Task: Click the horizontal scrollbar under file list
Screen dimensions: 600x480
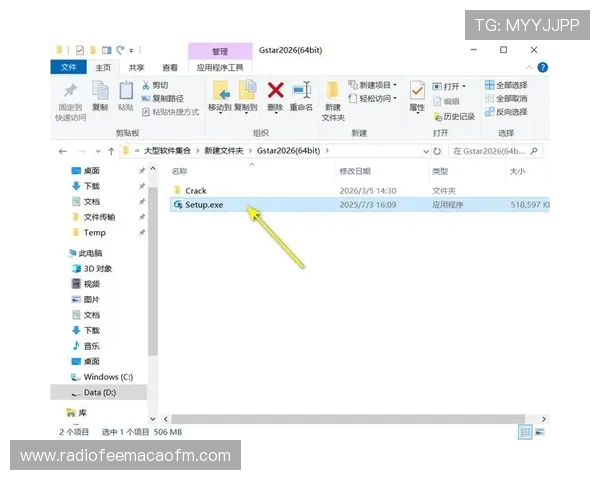Action: click(348, 419)
